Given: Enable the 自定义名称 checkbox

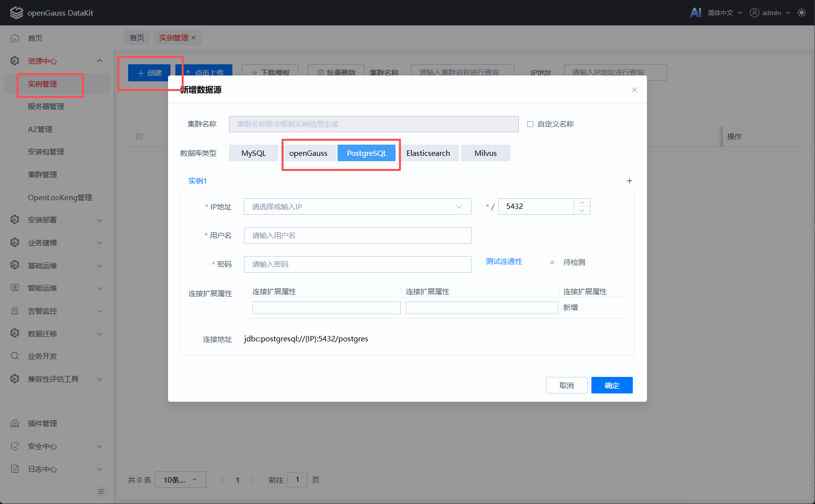Looking at the screenshot, I should click(x=530, y=124).
